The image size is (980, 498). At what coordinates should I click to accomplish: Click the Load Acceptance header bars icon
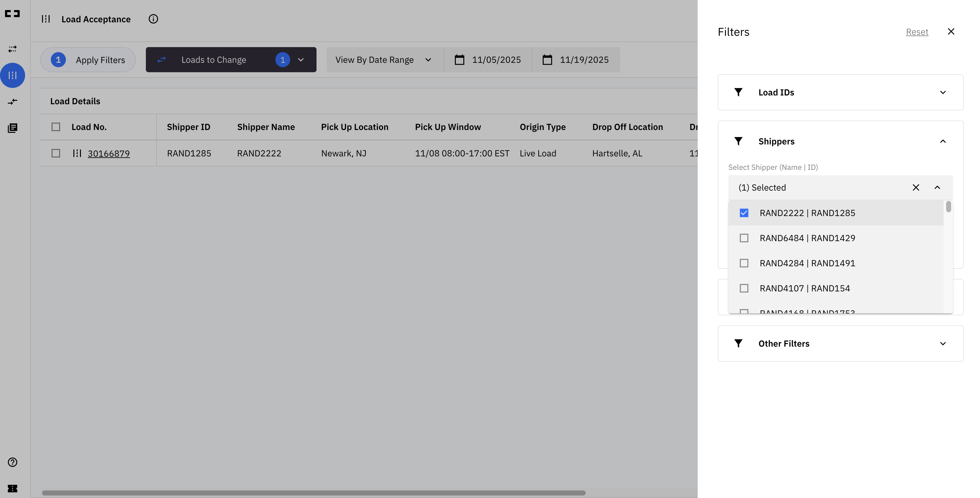[x=46, y=19]
